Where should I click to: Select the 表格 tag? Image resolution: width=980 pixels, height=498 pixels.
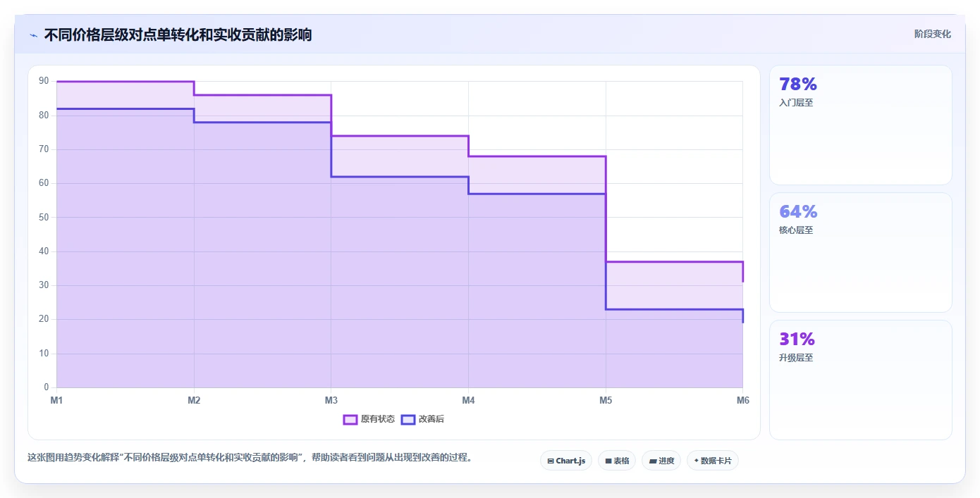[617, 461]
